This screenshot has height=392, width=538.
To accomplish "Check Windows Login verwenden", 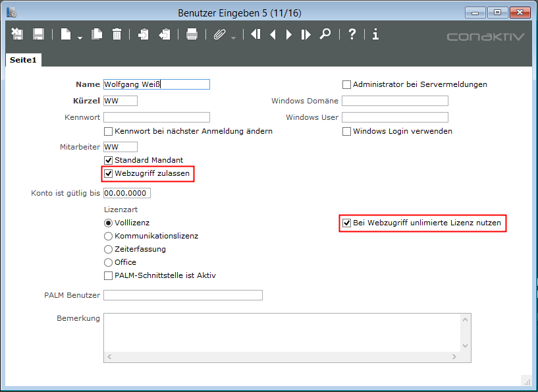I will coord(346,131).
